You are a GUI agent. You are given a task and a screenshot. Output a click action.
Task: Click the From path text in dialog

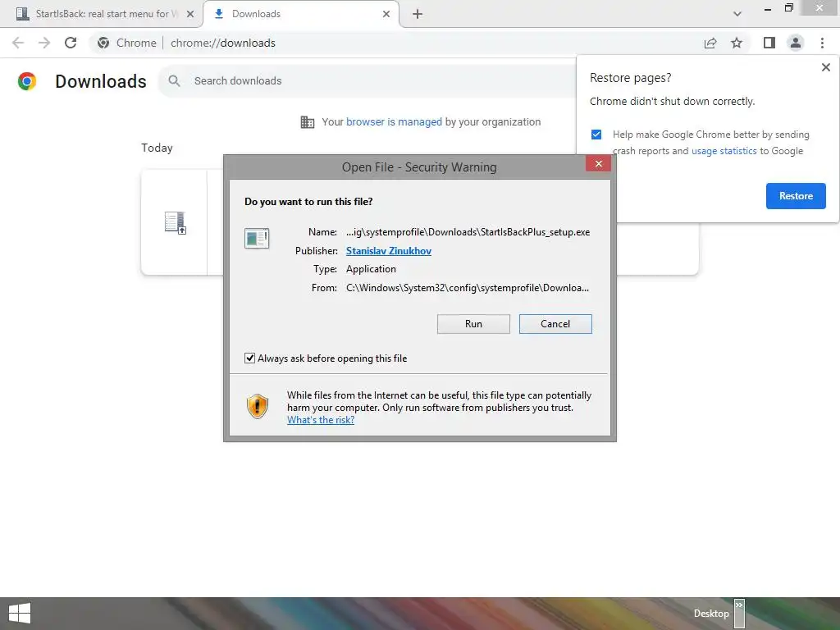pos(467,288)
